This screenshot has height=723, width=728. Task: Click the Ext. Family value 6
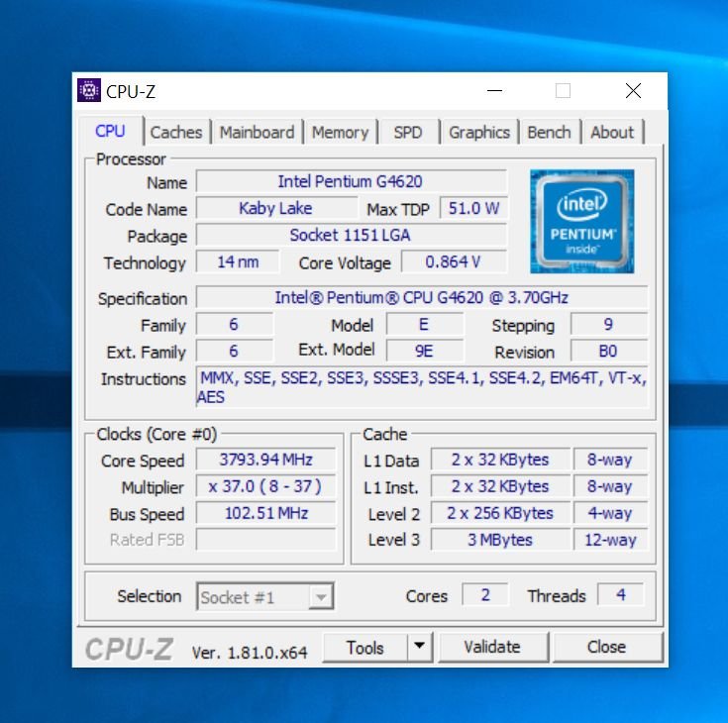point(234,351)
